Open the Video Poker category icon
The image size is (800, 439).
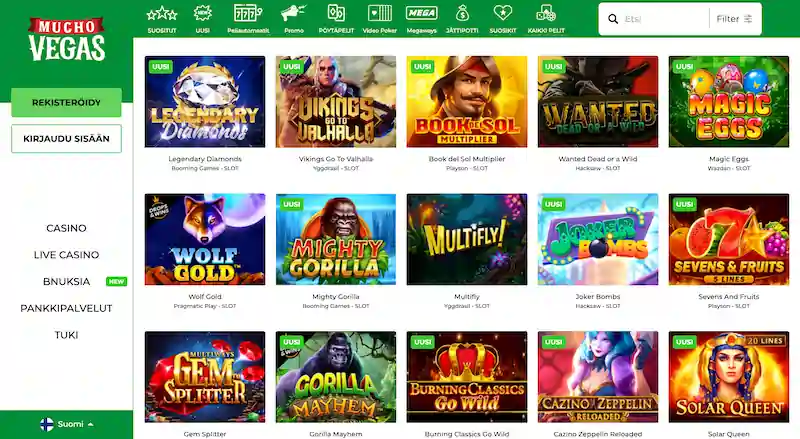380,13
